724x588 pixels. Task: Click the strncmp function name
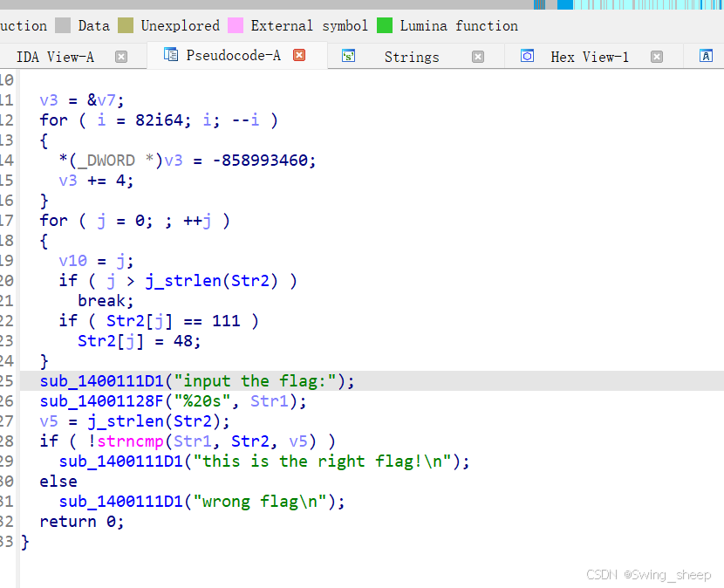130,441
